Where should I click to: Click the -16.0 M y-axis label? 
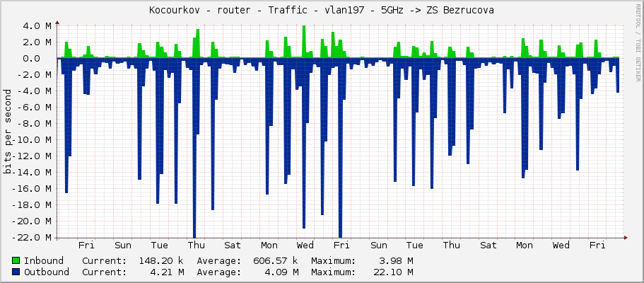pyautogui.click(x=32, y=189)
